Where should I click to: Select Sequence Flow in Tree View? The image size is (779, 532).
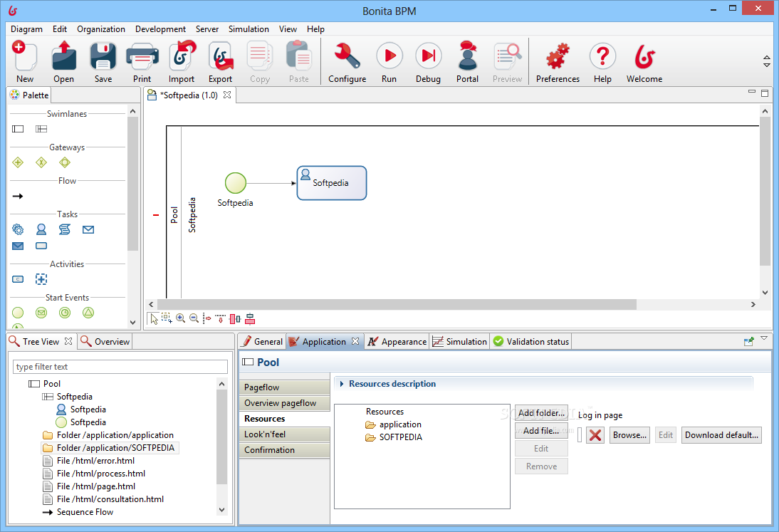coord(78,511)
